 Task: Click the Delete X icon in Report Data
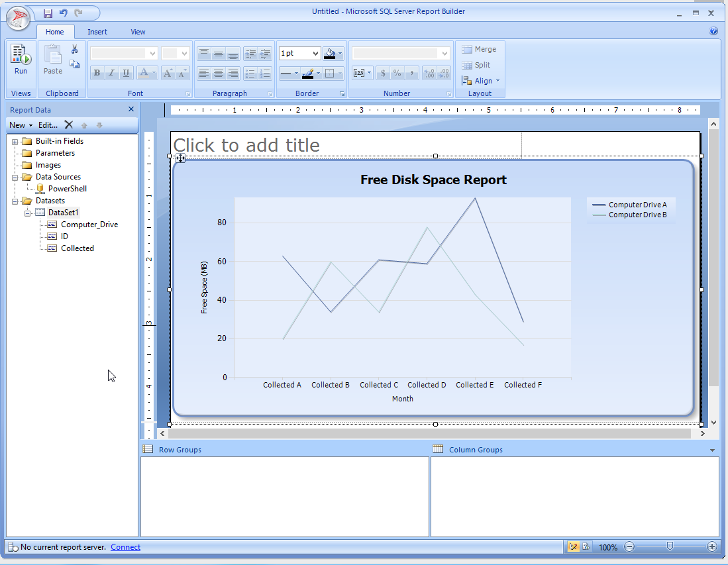point(68,125)
